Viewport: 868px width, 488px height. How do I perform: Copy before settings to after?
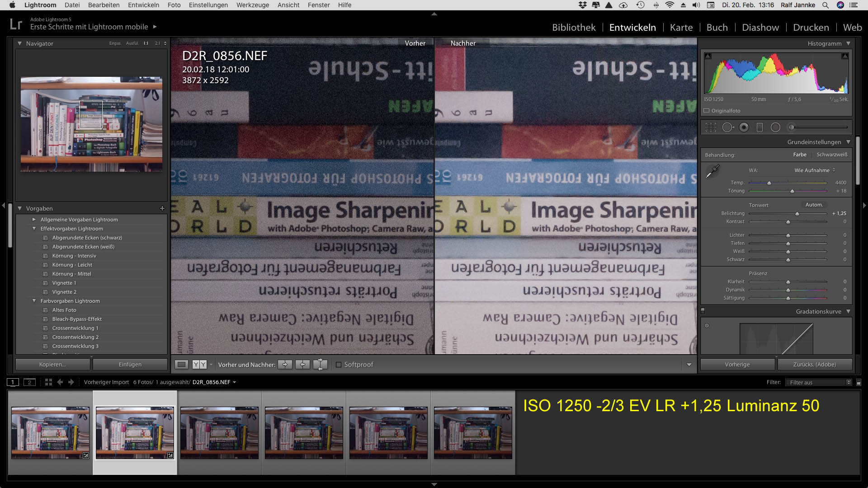(285, 365)
